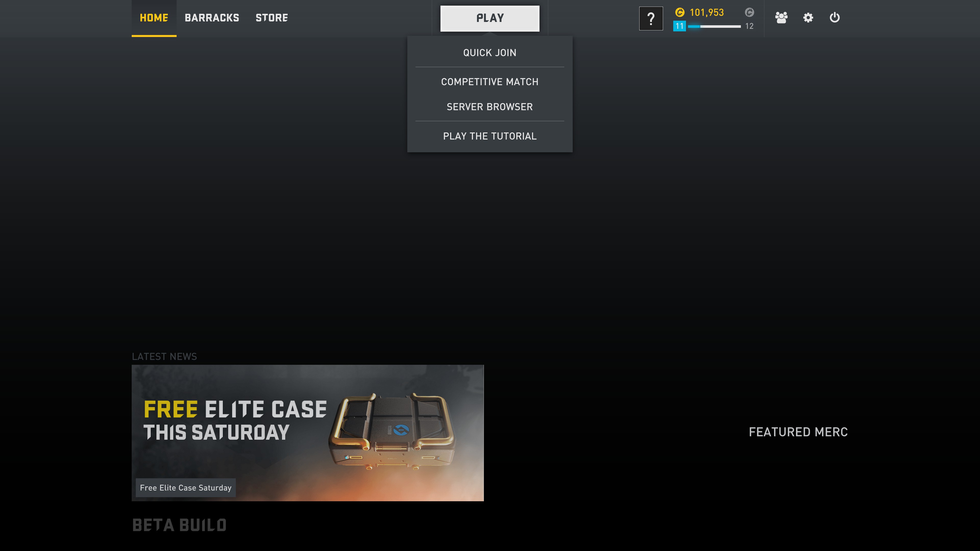This screenshot has width=980, height=551.
Task: Select QUICK JOIN from the play menu
Action: coord(490,53)
